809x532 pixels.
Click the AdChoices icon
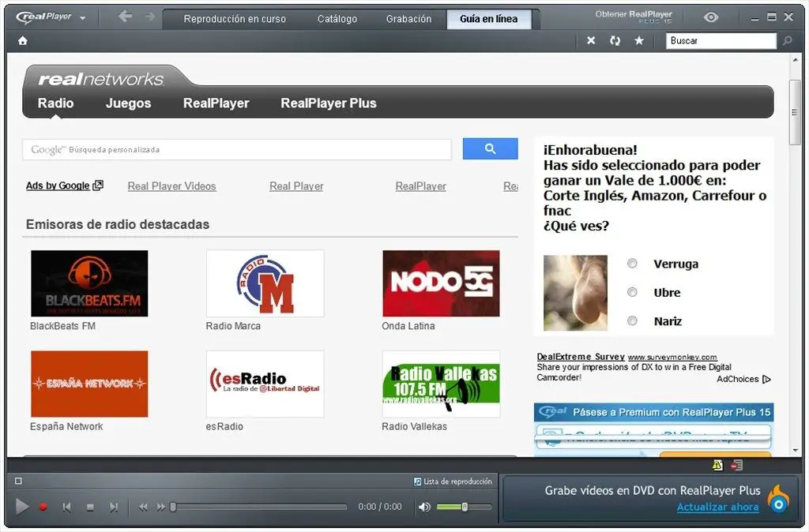click(766, 379)
